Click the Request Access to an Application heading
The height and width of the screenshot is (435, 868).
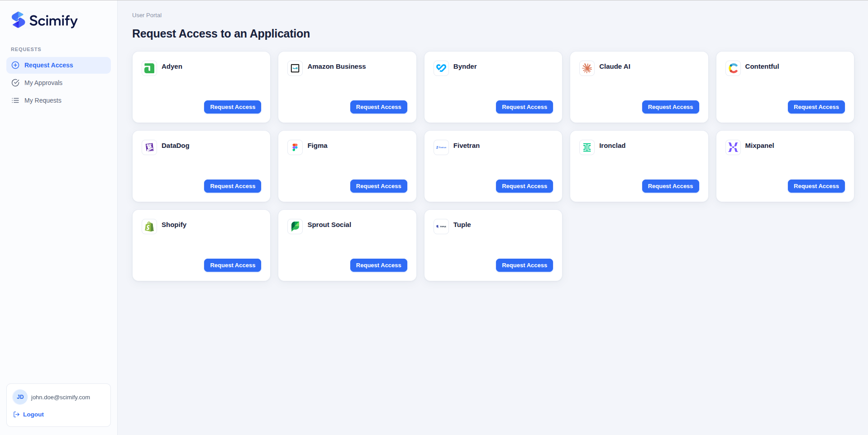coord(221,34)
